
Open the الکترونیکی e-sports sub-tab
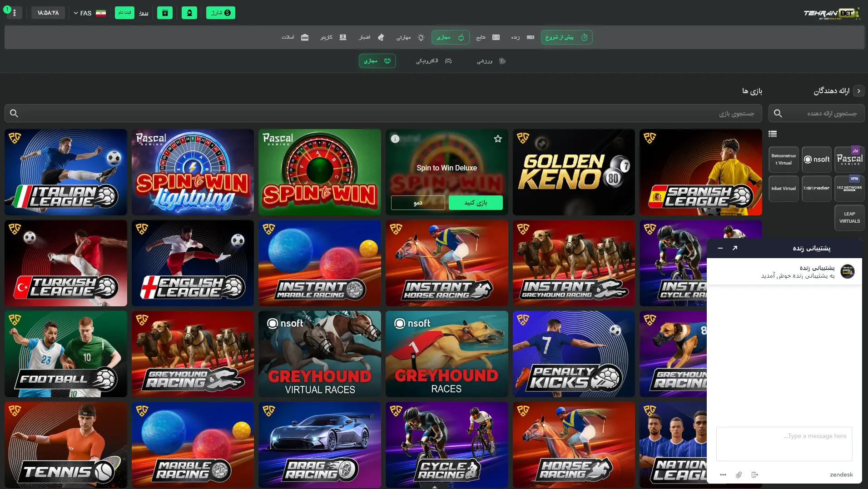[434, 61]
